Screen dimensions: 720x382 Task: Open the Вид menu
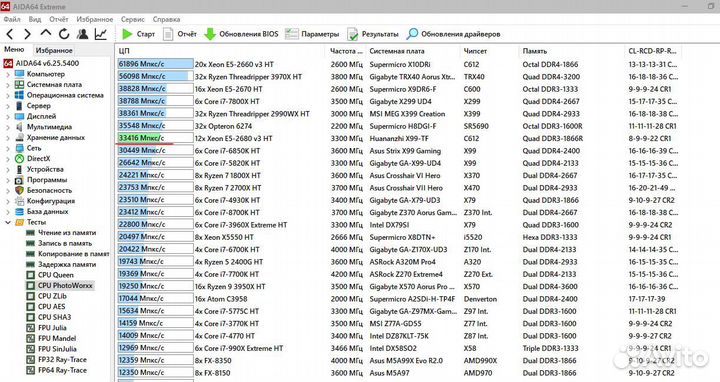(35, 19)
